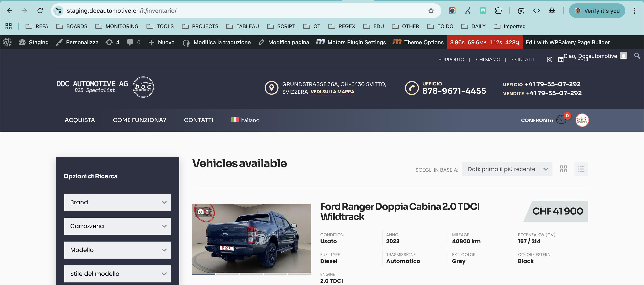Click the 878-9671-4455 office phone number
644x285 pixels.
click(454, 91)
